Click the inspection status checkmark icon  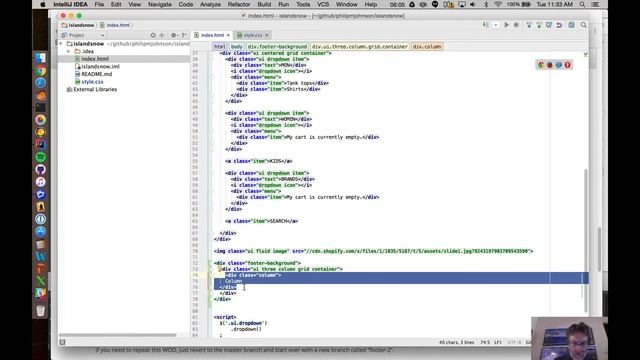coord(585,54)
